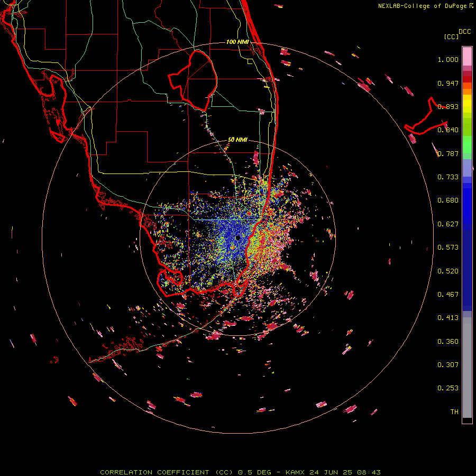Select the 0.573 scale value
This screenshot has height=476, width=476.
(448, 248)
